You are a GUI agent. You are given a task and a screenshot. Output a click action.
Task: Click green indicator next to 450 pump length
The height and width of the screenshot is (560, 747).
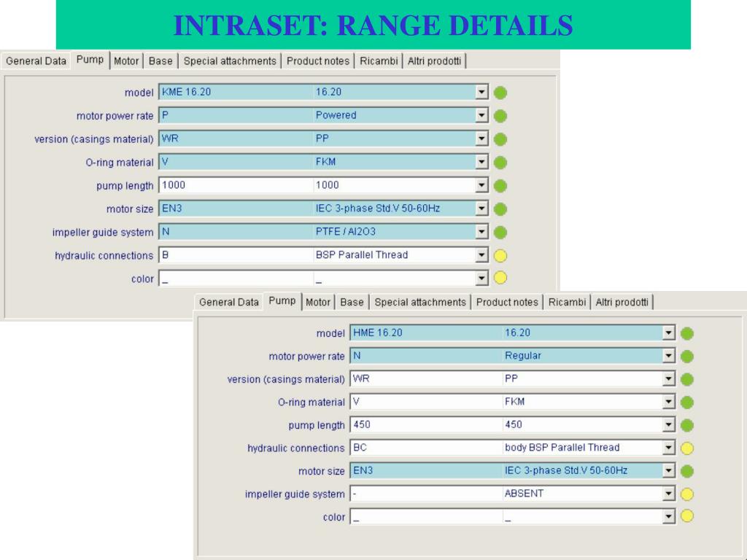(x=687, y=425)
